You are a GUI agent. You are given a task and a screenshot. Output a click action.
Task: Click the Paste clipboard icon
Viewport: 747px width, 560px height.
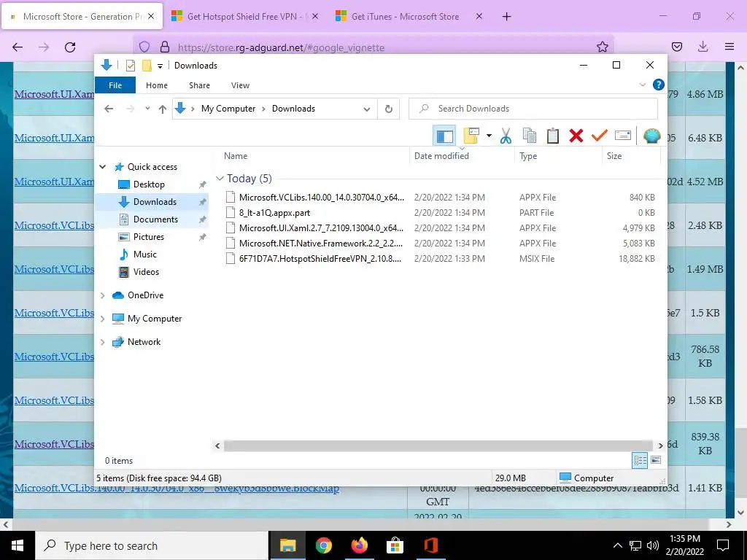coord(553,136)
